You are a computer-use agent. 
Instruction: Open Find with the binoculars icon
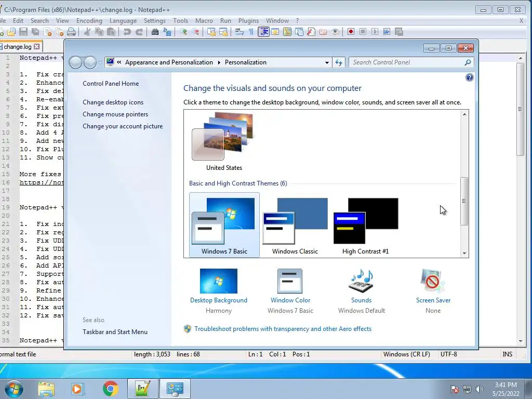[x=155, y=32]
